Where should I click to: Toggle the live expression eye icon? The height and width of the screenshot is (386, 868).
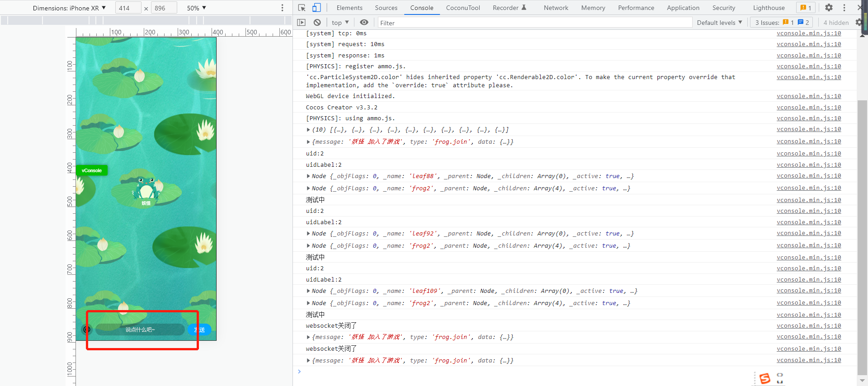(x=364, y=23)
